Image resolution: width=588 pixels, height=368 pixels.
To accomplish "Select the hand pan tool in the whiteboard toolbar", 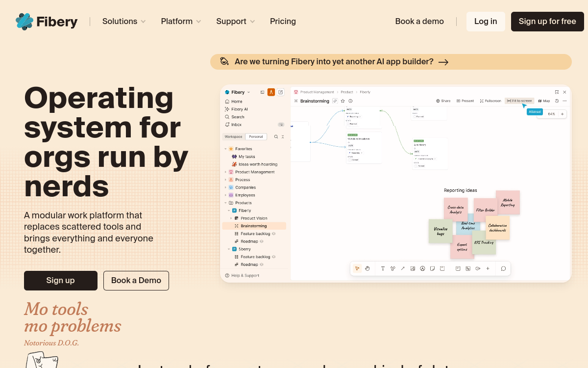I will click(367, 268).
